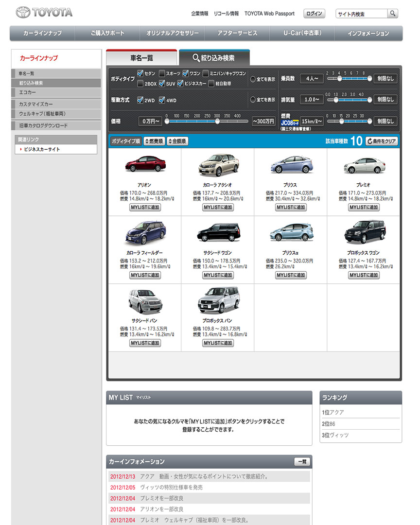Sort results by 金額順
Screen dimensions: 420x525
[x=177, y=141]
